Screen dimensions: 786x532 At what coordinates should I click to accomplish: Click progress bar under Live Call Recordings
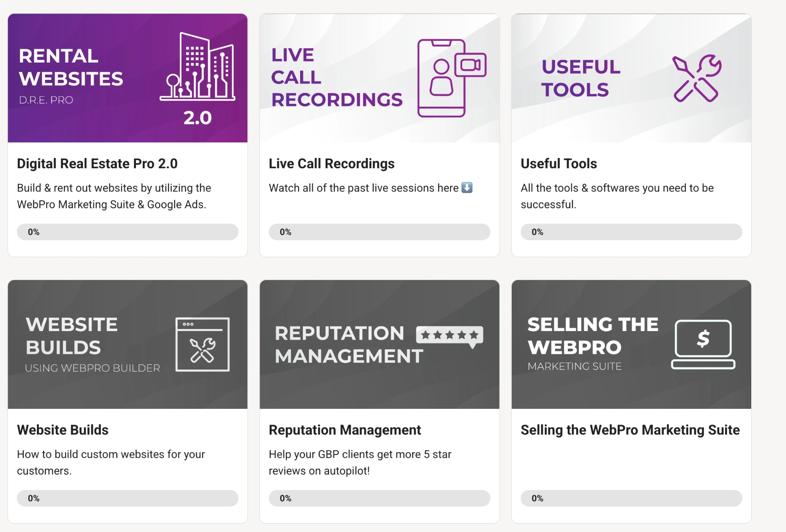379,232
